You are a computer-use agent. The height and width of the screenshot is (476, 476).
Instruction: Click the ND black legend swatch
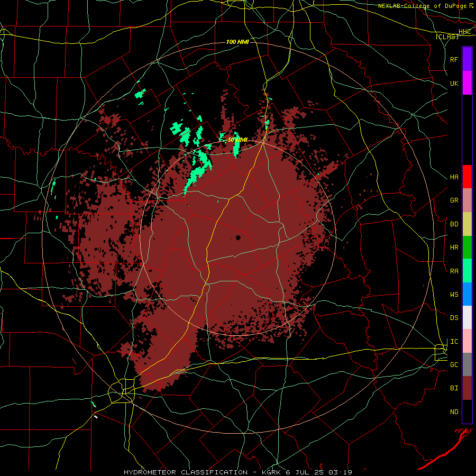pos(467,411)
